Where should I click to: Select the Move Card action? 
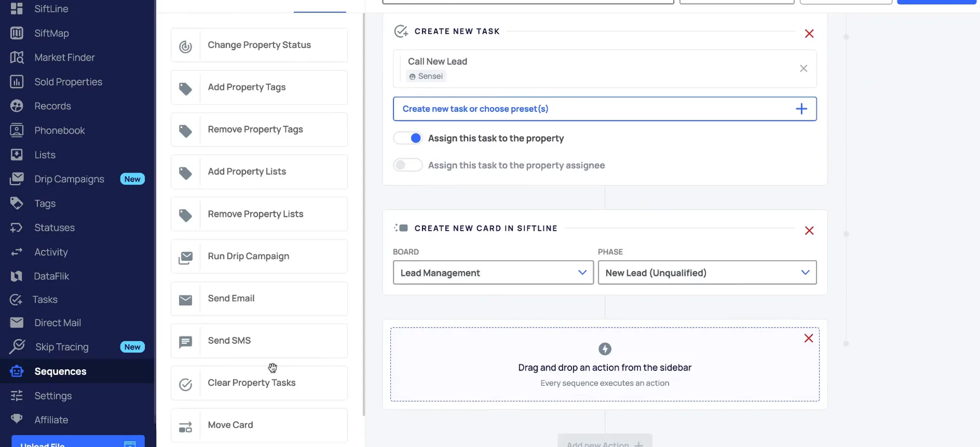[x=259, y=425]
